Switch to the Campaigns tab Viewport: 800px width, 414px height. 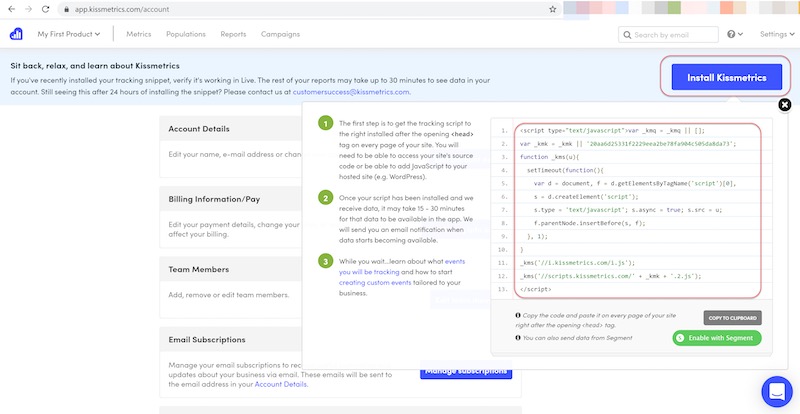coord(280,34)
